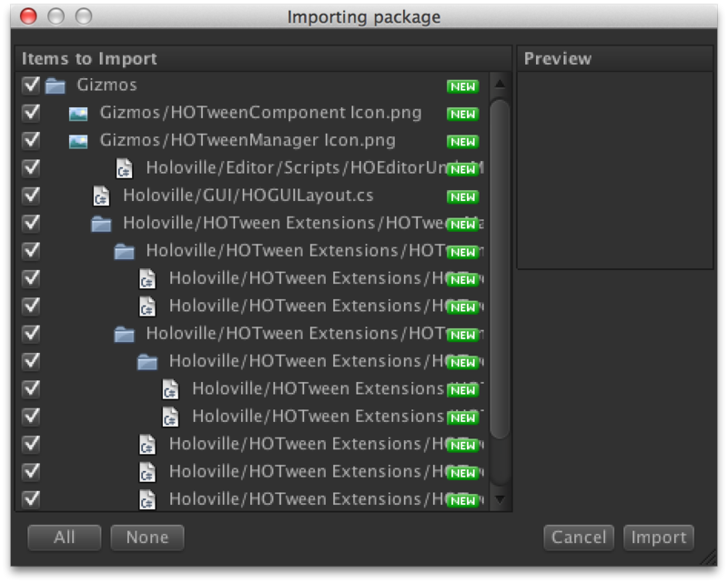Click the list's vertical scrollbar thumb
The width and height of the screenshot is (728, 583).
(x=500, y=268)
